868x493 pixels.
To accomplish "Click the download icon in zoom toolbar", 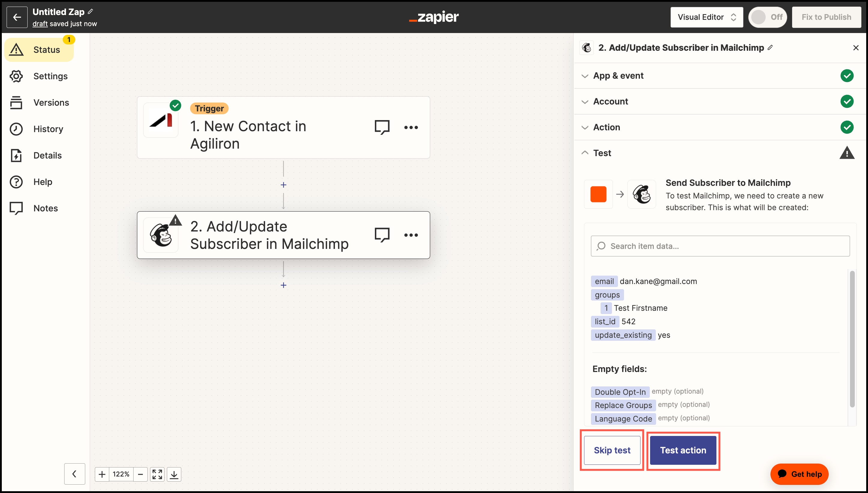I will tap(174, 474).
